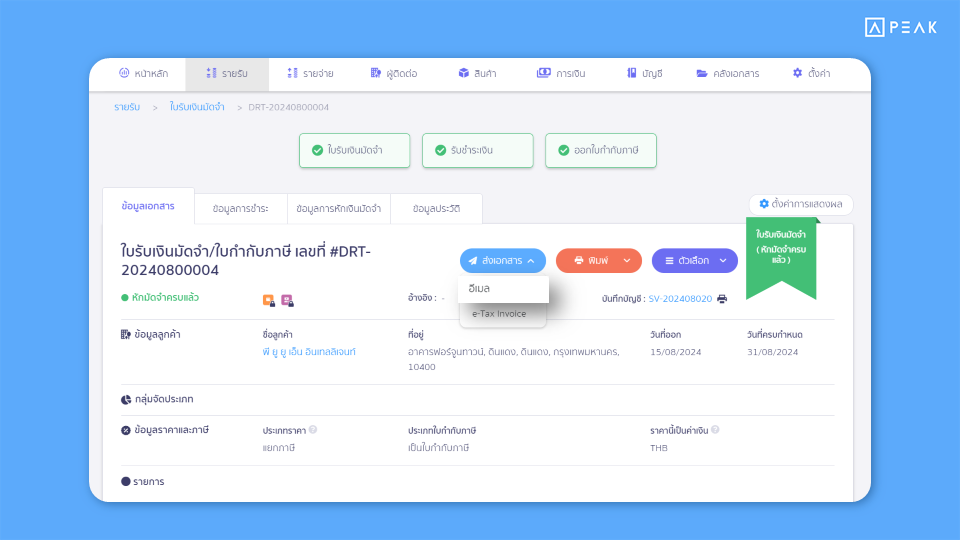The width and height of the screenshot is (960, 540).
Task: Click help icon next to ประเภทราคา
Action: click(x=313, y=430)
